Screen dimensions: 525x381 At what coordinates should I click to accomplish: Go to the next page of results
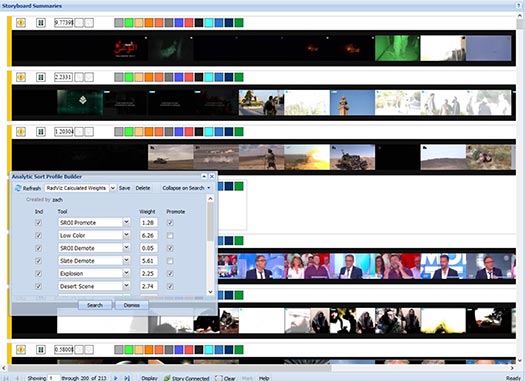(116, 378)
